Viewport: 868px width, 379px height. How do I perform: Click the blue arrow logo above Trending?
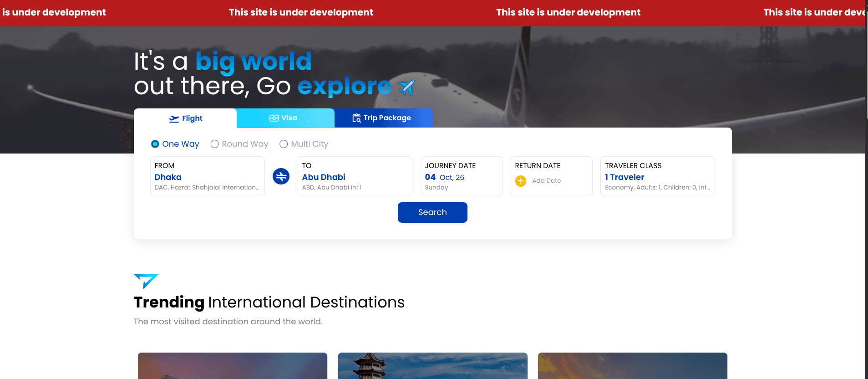(146, 281)
